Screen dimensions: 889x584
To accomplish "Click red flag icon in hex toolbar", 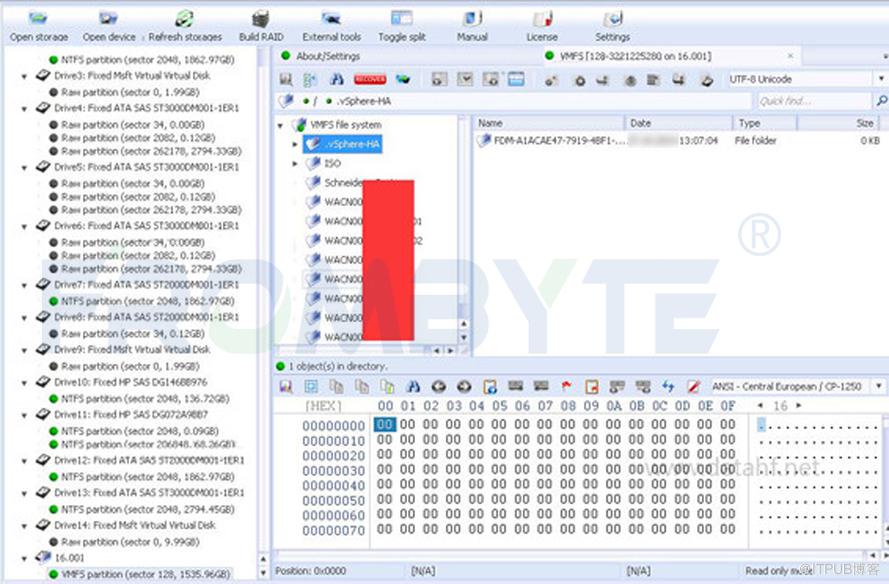I will 566,387.
